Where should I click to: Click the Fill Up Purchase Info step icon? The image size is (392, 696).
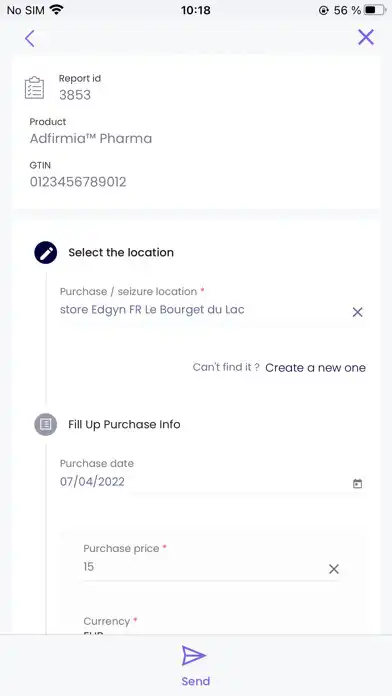click(46, 424)
